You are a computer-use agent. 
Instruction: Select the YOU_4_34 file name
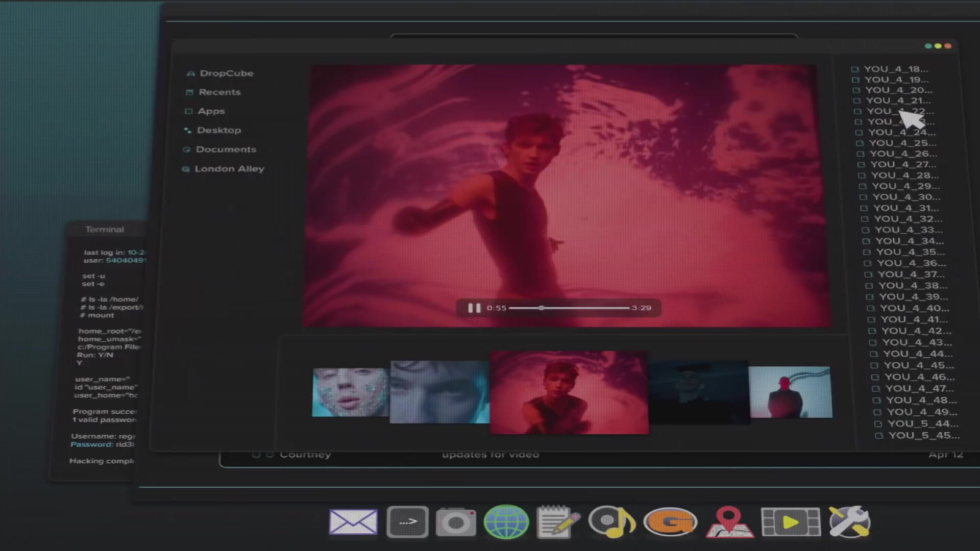(x=910, y=241)
